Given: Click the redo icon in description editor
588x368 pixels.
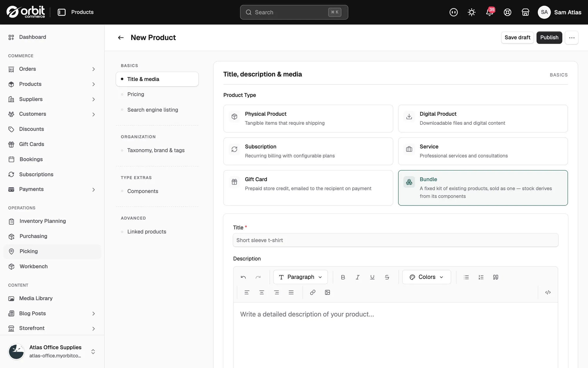Looking at the screenshot, I should tap(258, 277).
